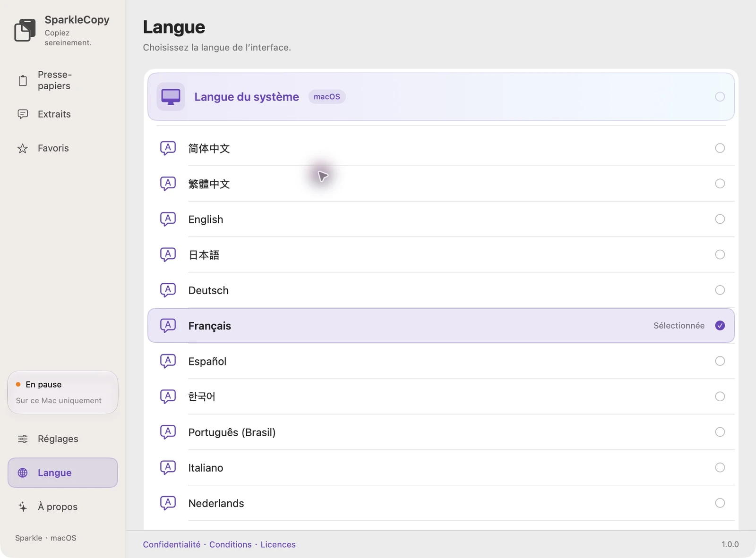756x558 pixels.
Task: Open the Licences link
Action: click(278, 544)
